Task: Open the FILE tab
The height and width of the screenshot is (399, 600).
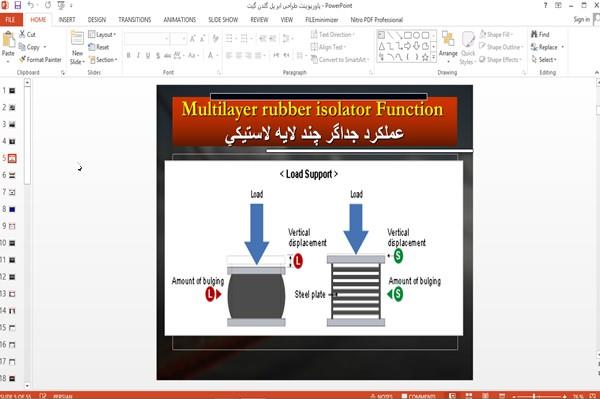Action: [11, 20]
